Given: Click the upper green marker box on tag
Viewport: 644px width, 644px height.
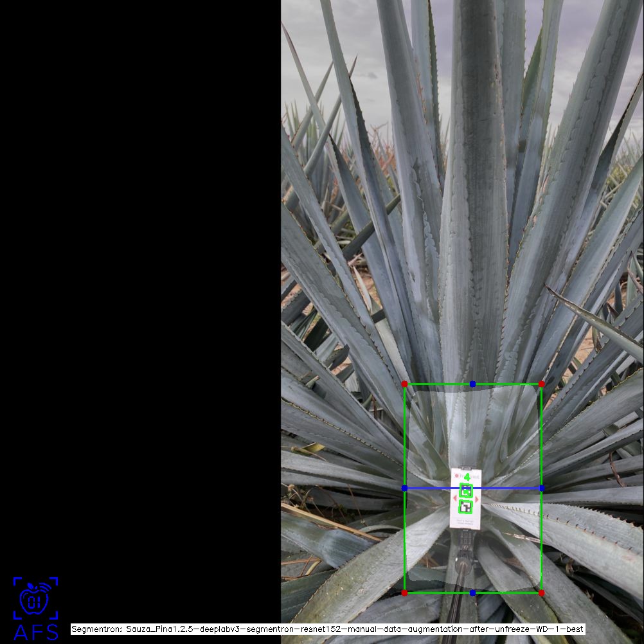Looking at the screenshot, I should (467, 490).
